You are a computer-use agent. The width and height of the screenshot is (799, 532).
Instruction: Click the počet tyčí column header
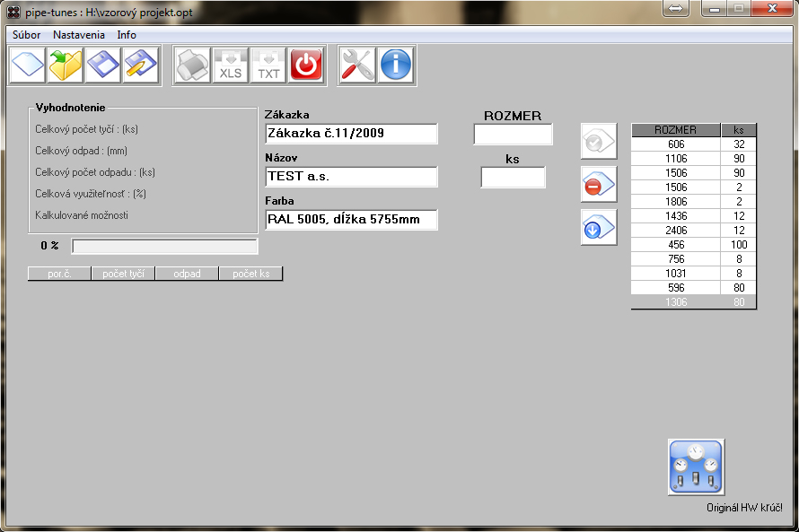123,274
